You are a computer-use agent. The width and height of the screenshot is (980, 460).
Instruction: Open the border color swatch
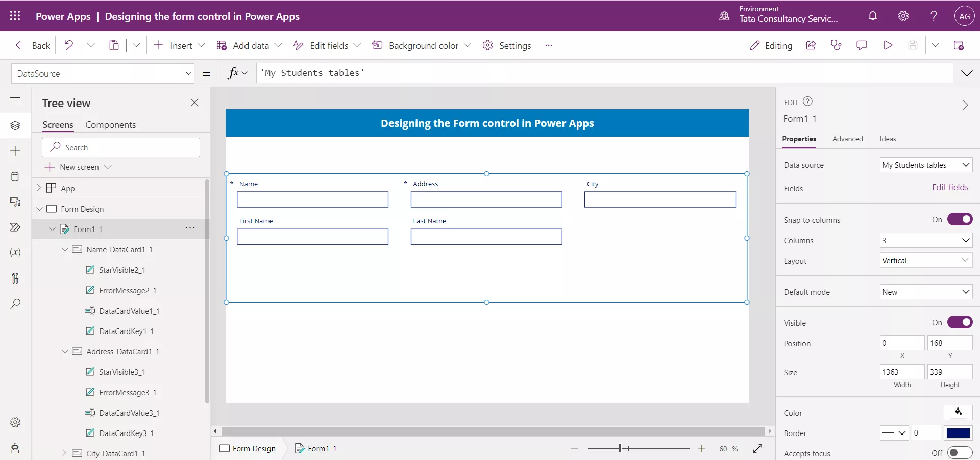[958, 433]
